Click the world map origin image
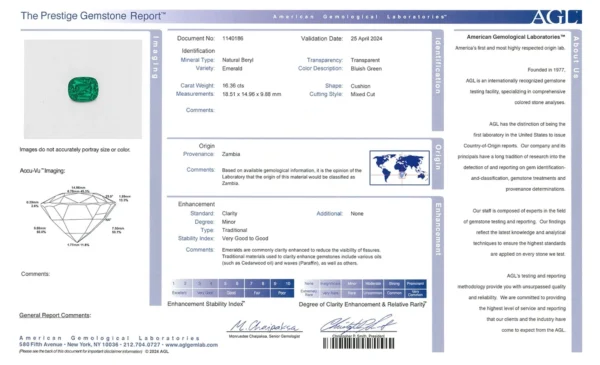The height and width of the screenshot is (365, 600). pyautogui.click(x=399, y=168)
